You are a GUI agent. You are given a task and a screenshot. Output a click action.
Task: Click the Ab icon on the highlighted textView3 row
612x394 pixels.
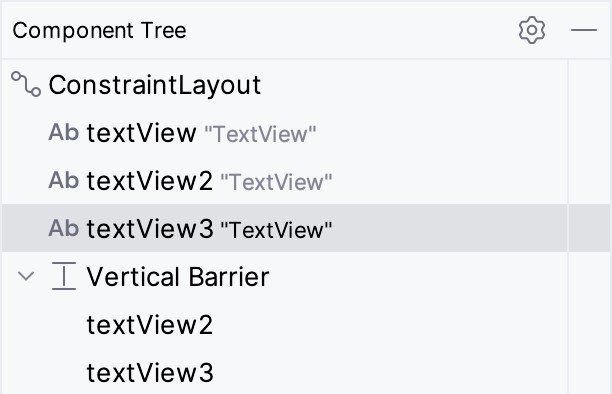pos(64,228)
